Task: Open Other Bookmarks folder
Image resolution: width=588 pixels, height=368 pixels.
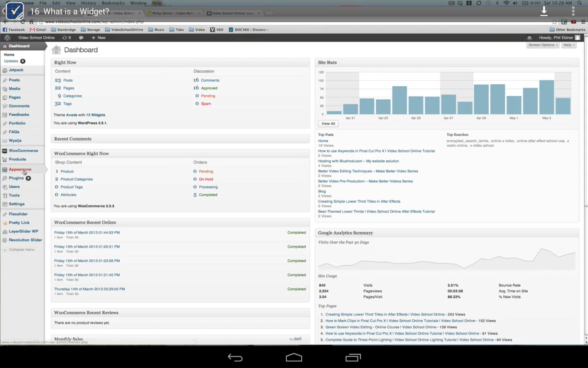Action: [x=568, y=29]
